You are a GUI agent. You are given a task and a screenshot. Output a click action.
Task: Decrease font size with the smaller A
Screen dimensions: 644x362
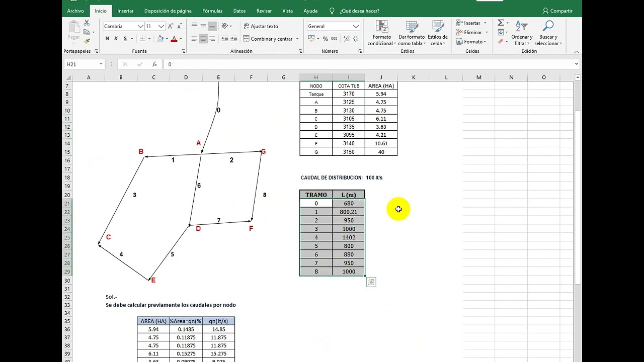[x=180, y=26]
